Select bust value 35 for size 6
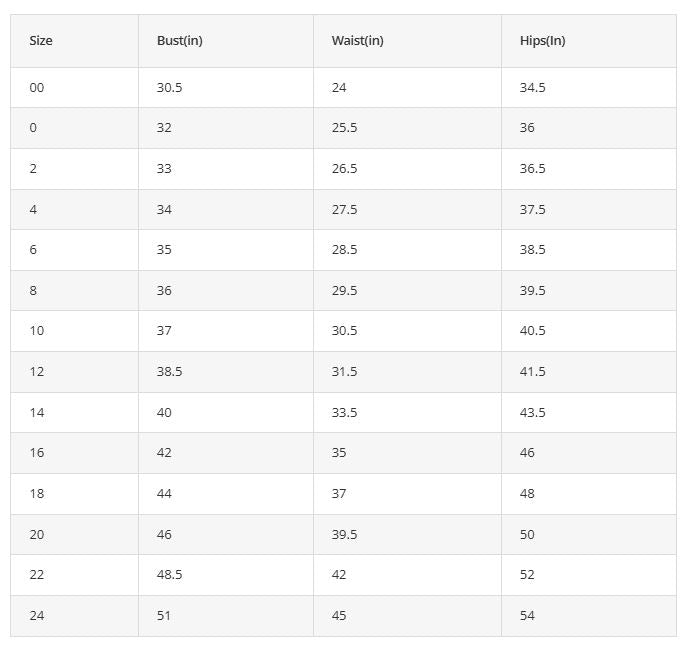The width and height of the screenshot is (688, 646). [x=164, y=250]
